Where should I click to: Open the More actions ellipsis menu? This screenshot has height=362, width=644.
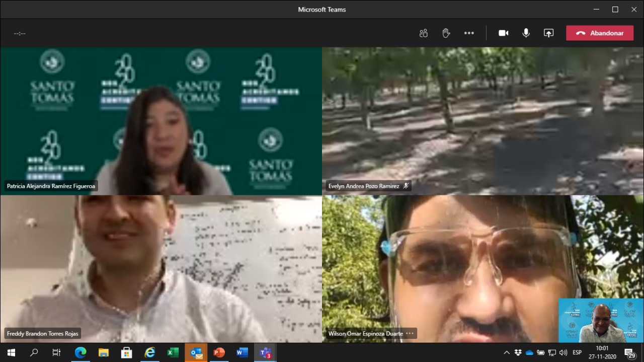(x=469, y=33)
